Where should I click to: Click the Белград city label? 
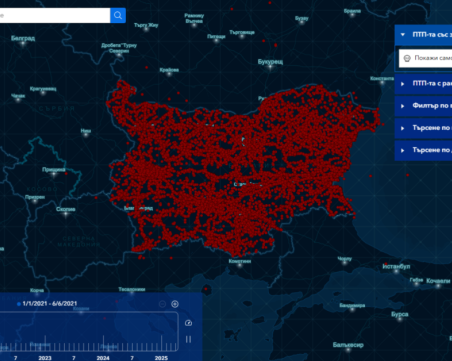(23, 38)
